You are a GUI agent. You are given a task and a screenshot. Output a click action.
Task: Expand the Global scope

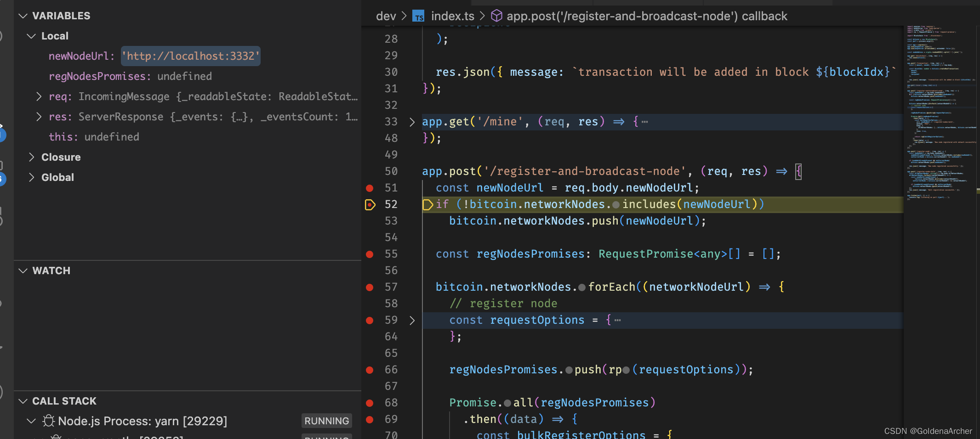click(x=31, y=177)
